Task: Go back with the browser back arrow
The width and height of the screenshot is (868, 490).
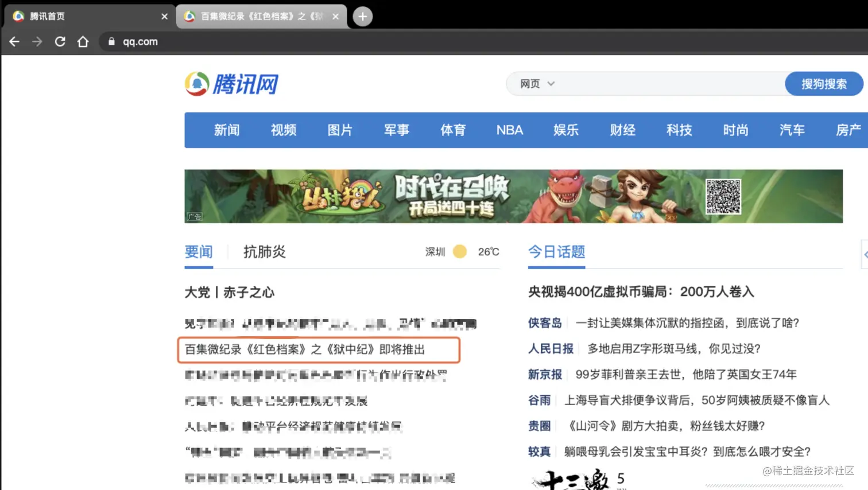Action: pyautogui.click(x=14, y=41)
